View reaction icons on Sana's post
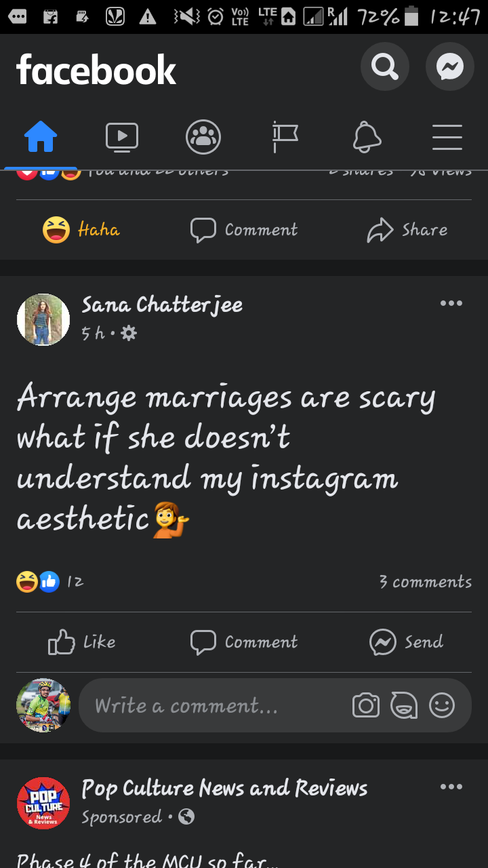Screen dimensions: 488x868 click(x=38, y=581)
